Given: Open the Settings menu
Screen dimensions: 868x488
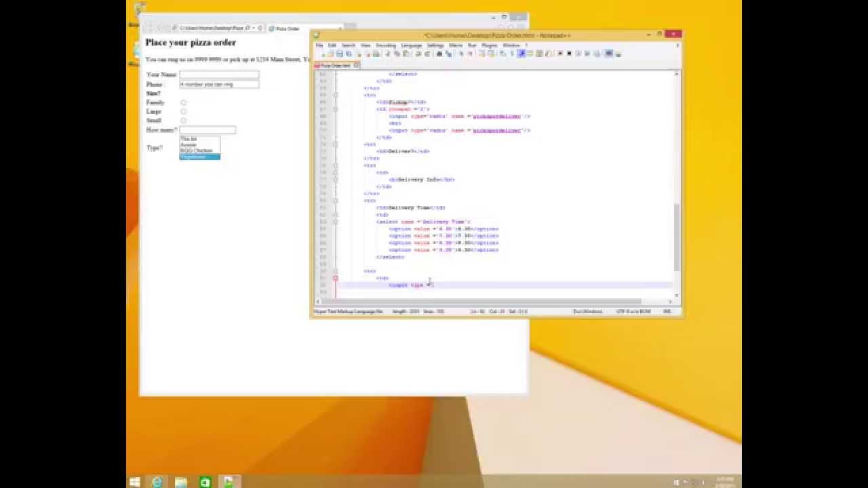Looking at the screenshot, I should point(435,45).
